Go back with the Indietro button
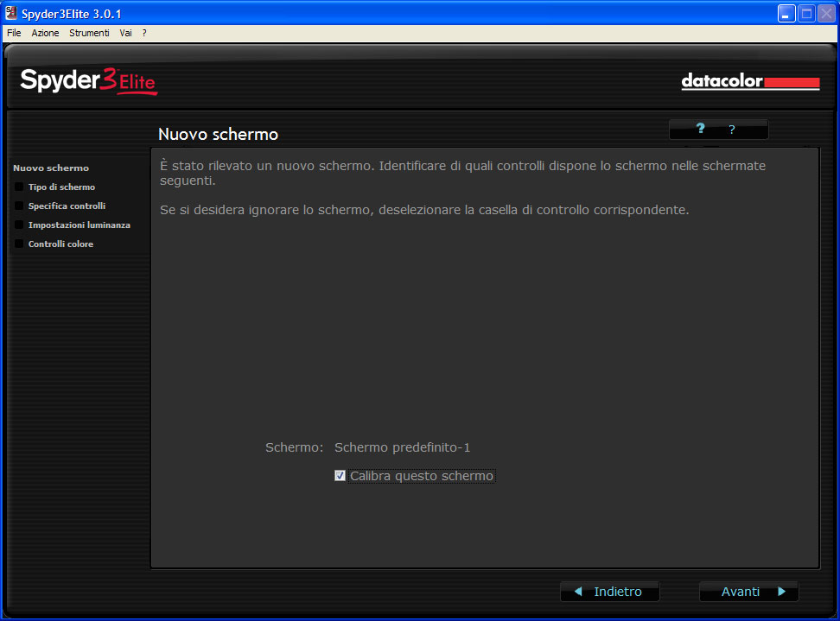840x621 pixels. [x=609, y=592]
